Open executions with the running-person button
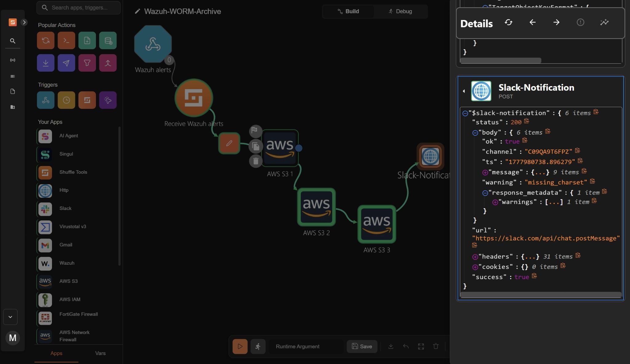Image resolution: width=630 pixels, height=364 pixels. click(x=258, y=346)
